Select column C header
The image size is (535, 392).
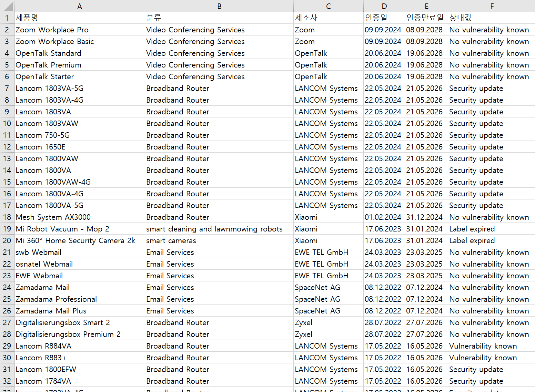(x=329, y=6)
